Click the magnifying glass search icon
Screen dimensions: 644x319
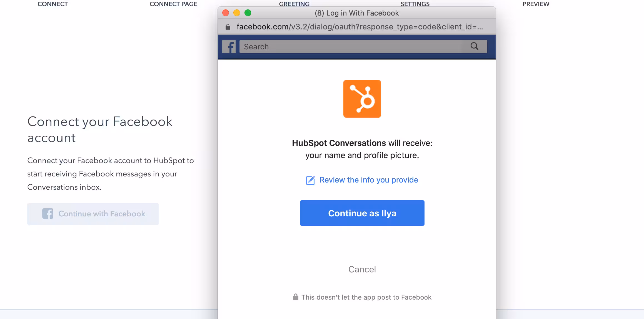point(474,46)
